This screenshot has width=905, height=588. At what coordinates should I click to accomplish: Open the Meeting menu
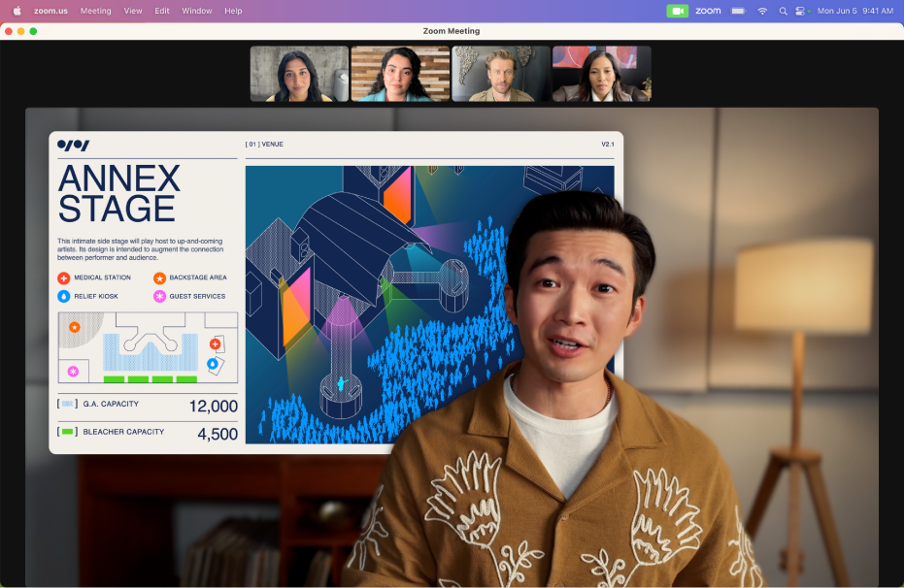click(96, 11)
